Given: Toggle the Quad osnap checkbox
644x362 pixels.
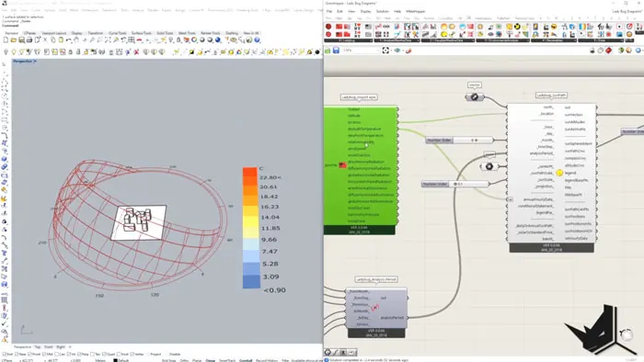Looking at the screenshot, I should (104, 355).
